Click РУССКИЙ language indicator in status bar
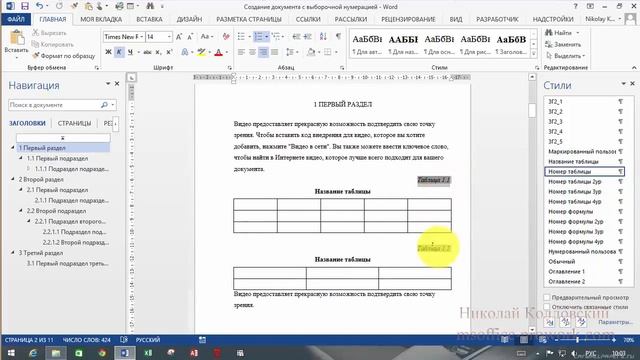 pos(148,340)
